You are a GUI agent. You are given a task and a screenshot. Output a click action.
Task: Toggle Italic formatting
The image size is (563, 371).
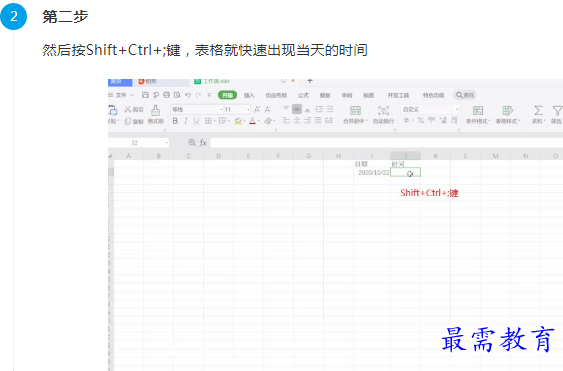186,121
